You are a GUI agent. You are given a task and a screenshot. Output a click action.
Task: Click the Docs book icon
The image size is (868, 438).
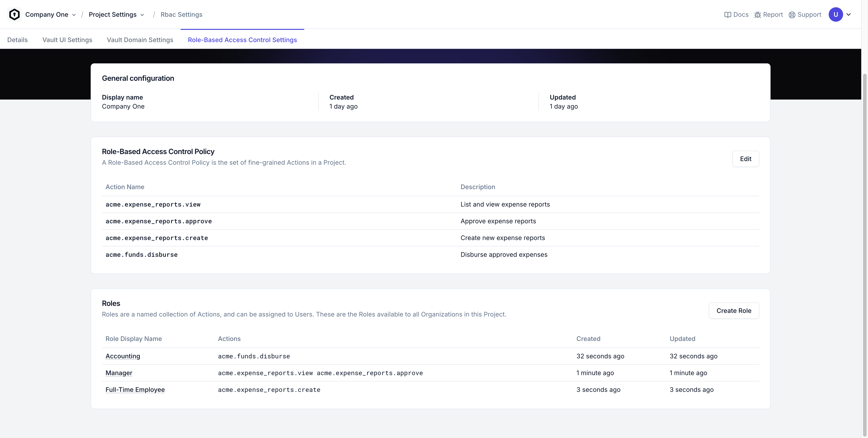[727, 15]
